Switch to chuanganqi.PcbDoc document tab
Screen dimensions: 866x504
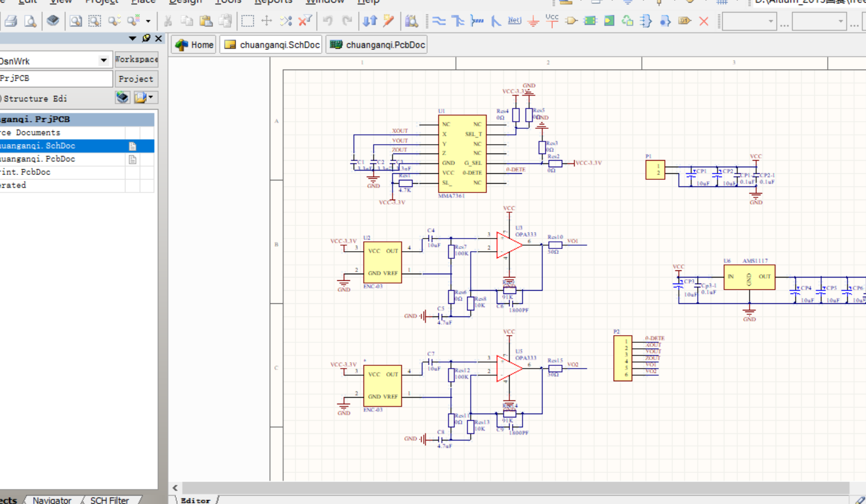377,45
